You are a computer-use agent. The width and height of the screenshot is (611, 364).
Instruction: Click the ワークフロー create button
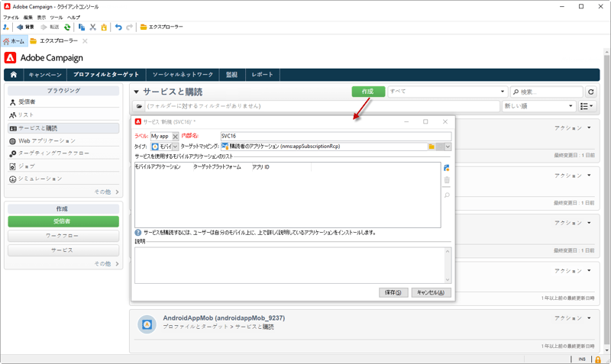click(x=63, y=236)
